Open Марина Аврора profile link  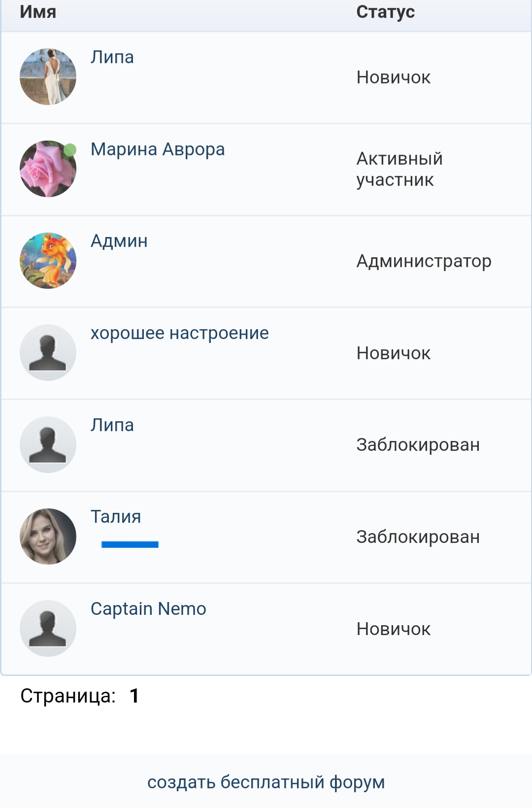tap(158, 149)
